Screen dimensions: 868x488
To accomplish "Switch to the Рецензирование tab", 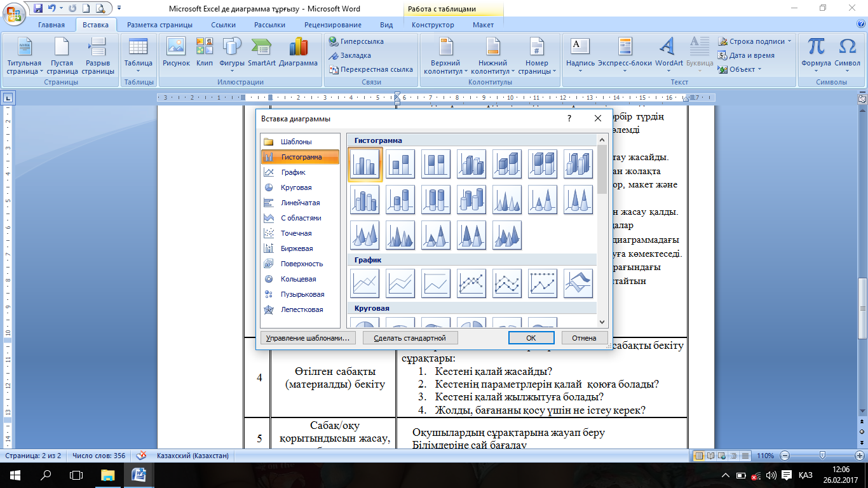I will point(333,25).
